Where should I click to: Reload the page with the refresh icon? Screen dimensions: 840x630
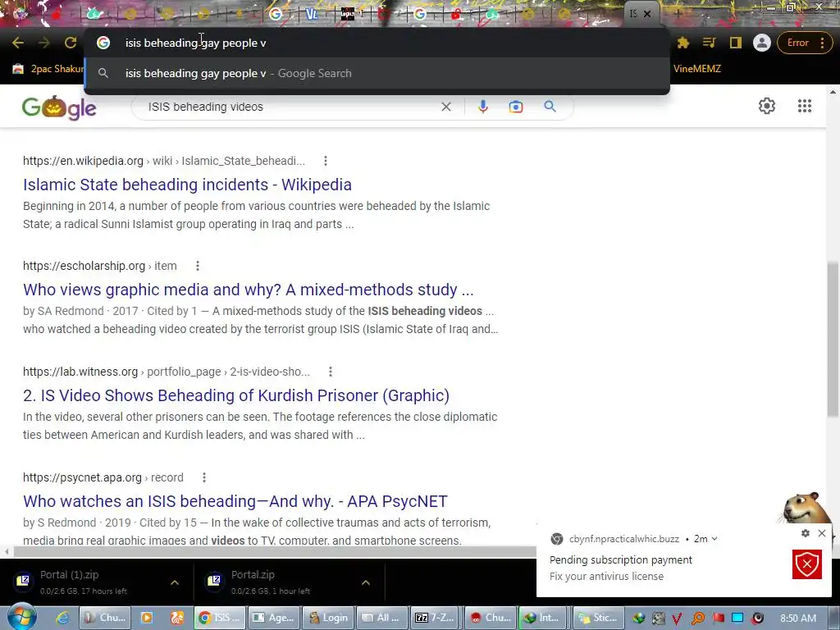(x=71, y=43)
